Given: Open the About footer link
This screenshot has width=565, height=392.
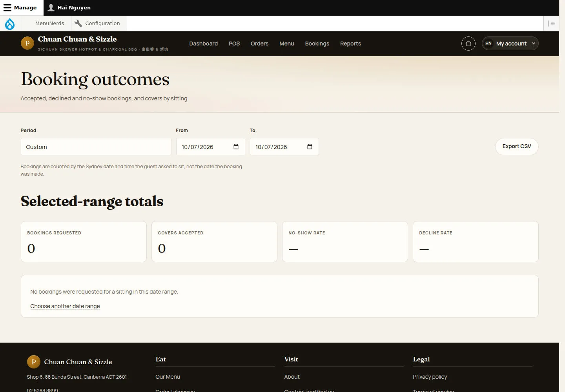Looking at the screenshot, I should pyautogui.click(x=292, y=377).
